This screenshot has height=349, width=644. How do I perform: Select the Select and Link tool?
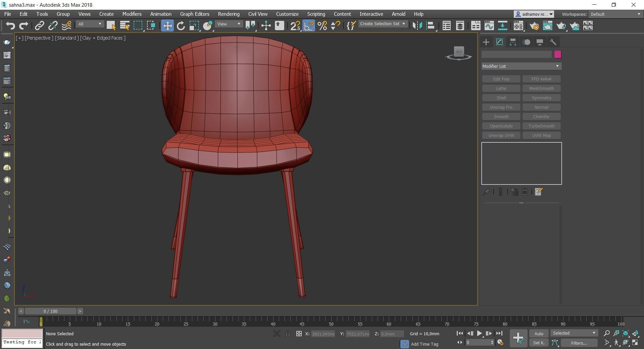[40, 26]
